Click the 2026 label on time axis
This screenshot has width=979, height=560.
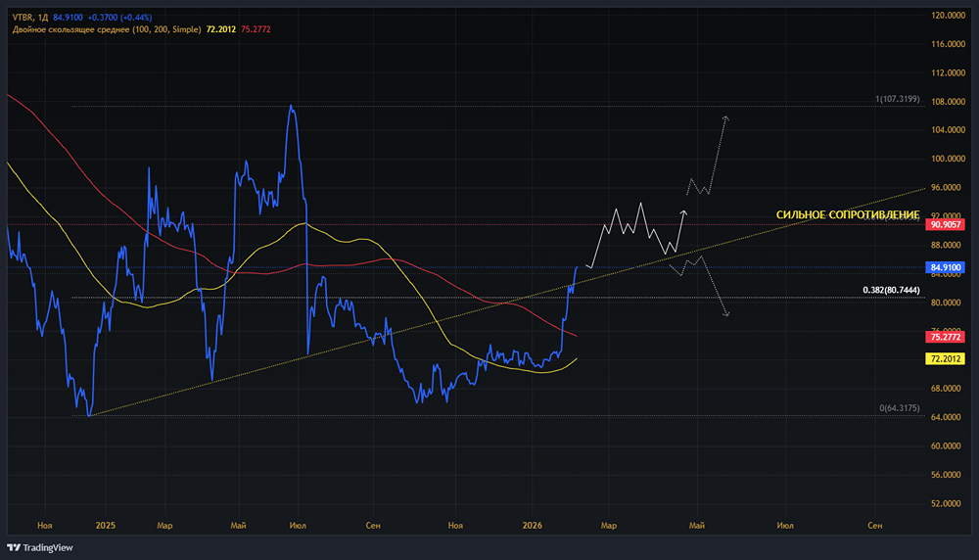click(532, 526)
